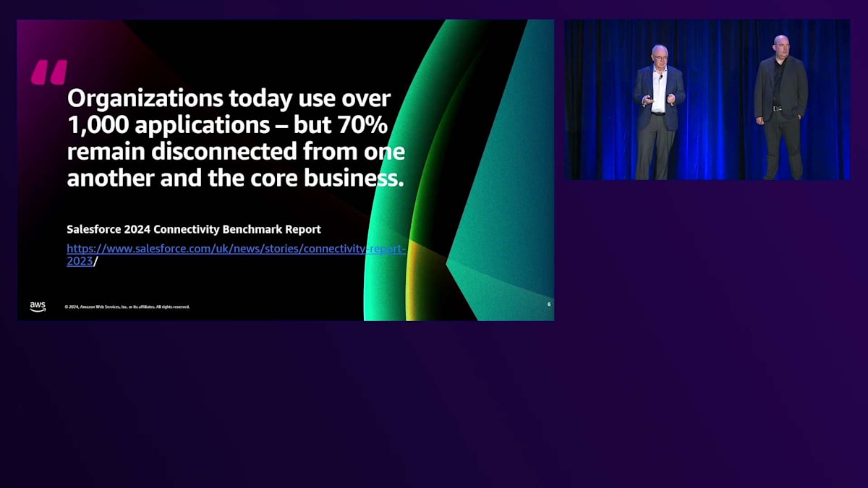This screenshot has width=868, height=488.
Task: Click the Amazon Web Services copyright notice
Action: tap(127, 307)
